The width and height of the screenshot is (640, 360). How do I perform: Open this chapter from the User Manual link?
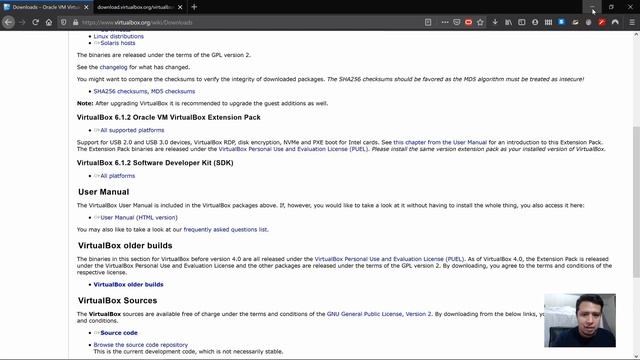click(440, 142)
